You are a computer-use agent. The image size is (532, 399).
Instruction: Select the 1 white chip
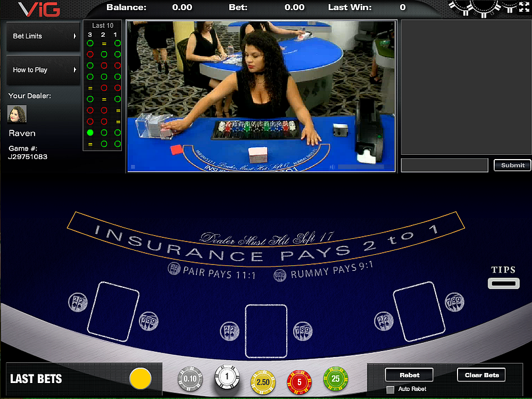(x=227, y=377)
